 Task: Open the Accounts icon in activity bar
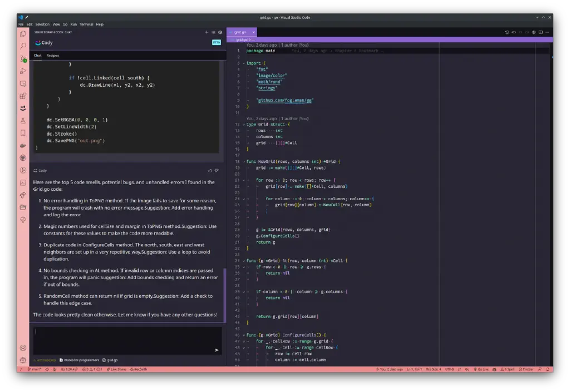(x=23, y=348)
